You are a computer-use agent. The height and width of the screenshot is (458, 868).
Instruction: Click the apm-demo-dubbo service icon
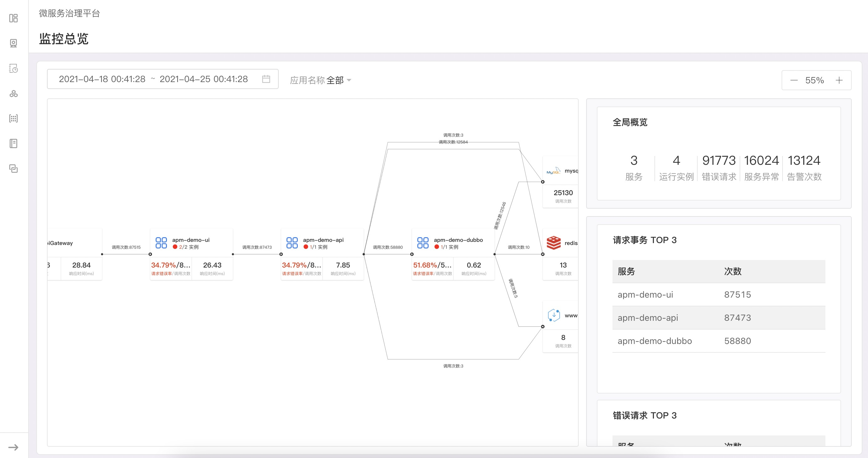point(423,243)
